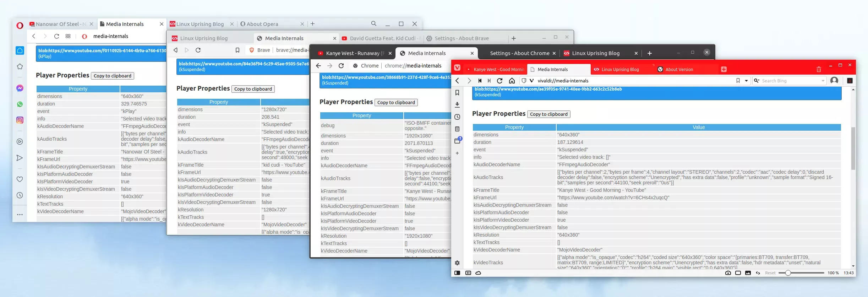Open Vivaldi Notes panel icon
This screenshot has width=868, height=297.
tap(457, 129)
